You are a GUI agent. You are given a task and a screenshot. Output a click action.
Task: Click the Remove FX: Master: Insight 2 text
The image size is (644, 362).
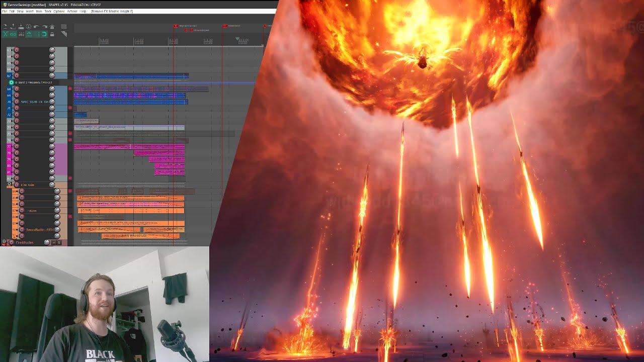(x=112, y=11)
